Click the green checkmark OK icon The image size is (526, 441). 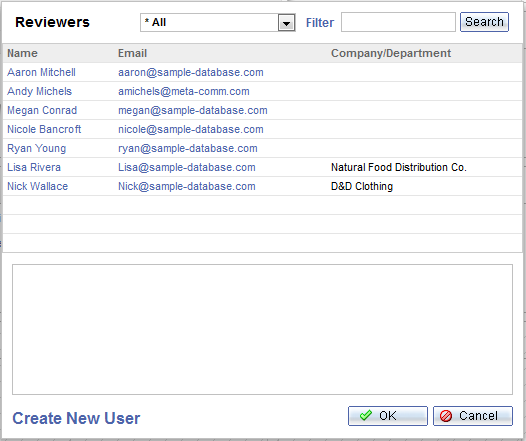tap(366, 416)
